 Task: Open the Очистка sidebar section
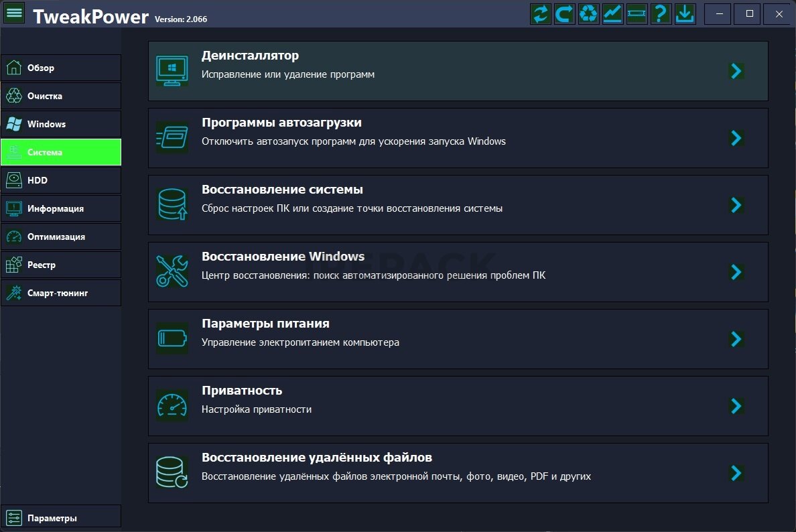point(61,96)
